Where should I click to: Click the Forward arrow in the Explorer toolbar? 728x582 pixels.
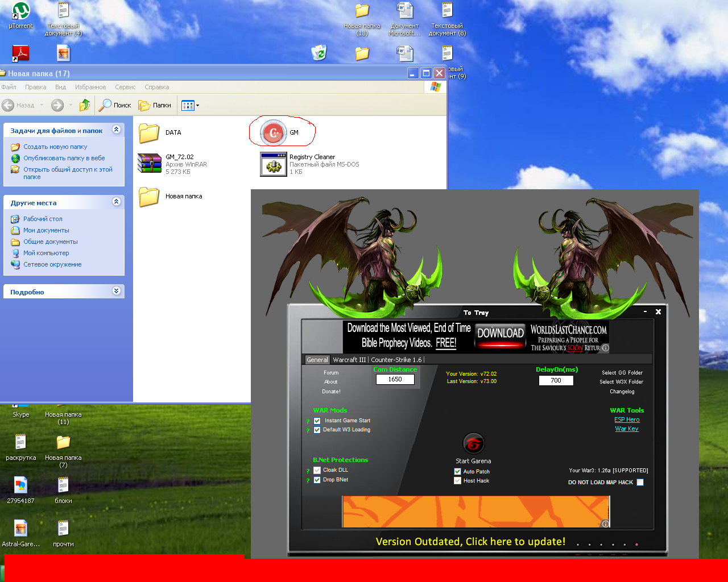(57, 105)
